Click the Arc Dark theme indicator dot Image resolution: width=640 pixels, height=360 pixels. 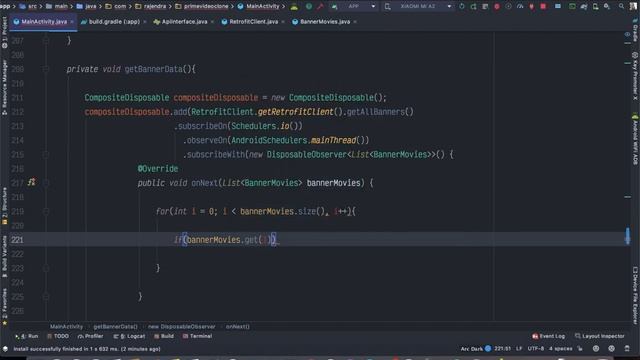pyautogui.click(x=488, y=349)
